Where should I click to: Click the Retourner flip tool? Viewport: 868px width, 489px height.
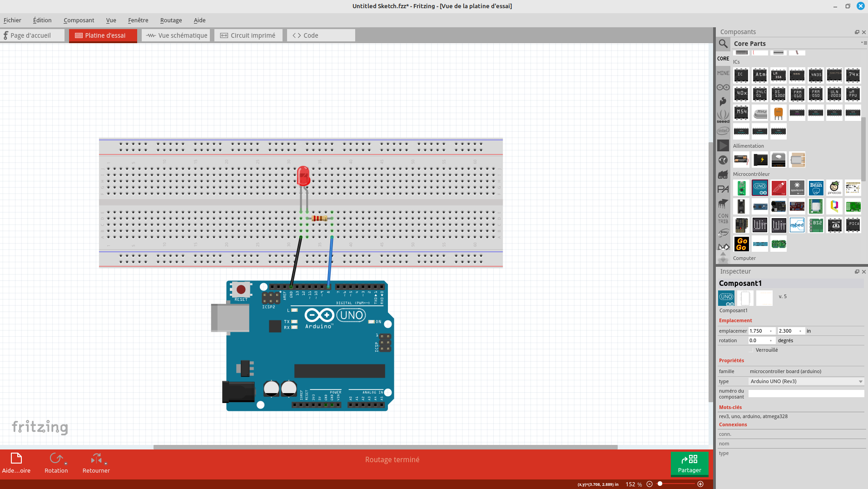point(96,463)
